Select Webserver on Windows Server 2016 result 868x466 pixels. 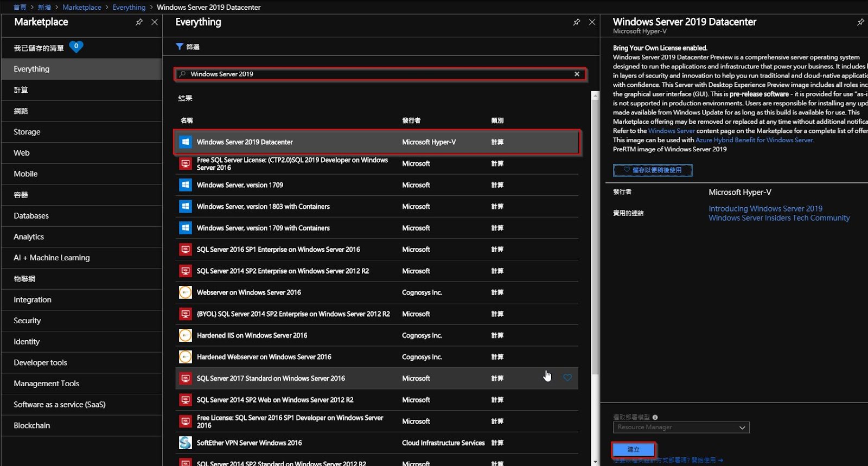pos(377,292)
